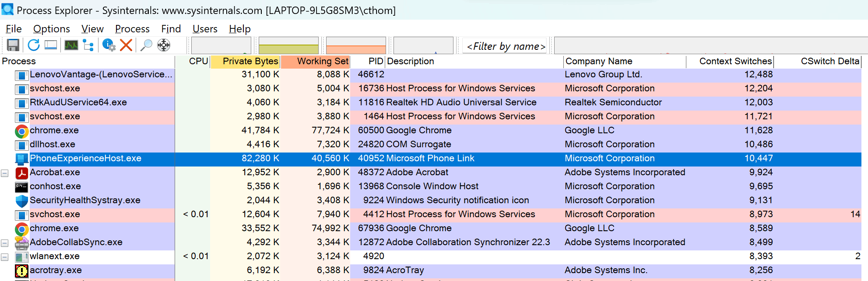This screenshot has width=868, height=281.
Task: Select the Find Window's Process crosshair target
Action: pos(164,45)
